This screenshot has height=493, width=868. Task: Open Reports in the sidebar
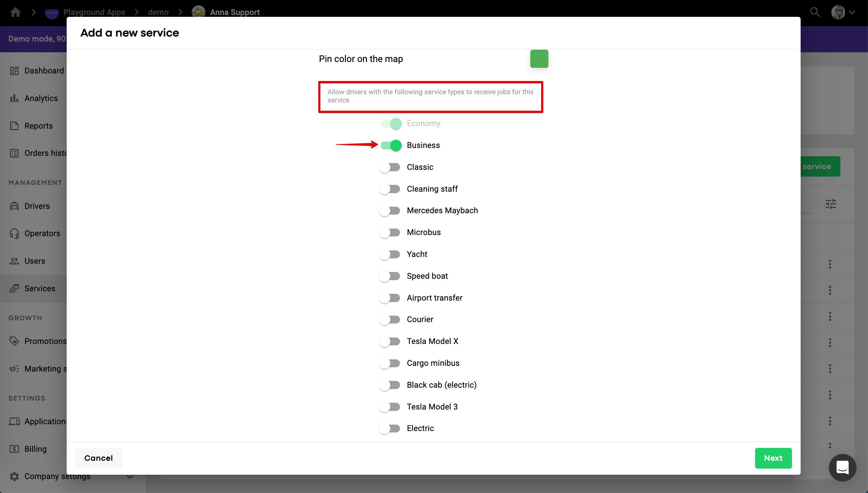tap(38, 126)
